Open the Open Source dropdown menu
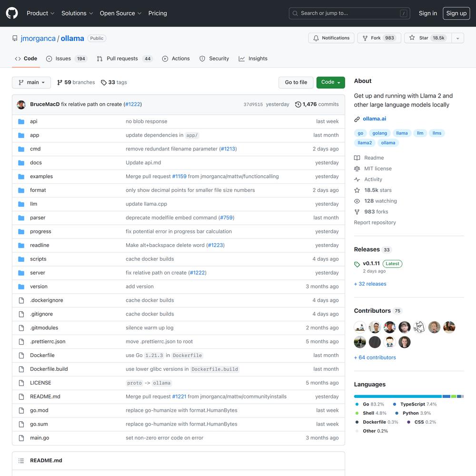This screenshot has height=476, width=476. [120, 13]
